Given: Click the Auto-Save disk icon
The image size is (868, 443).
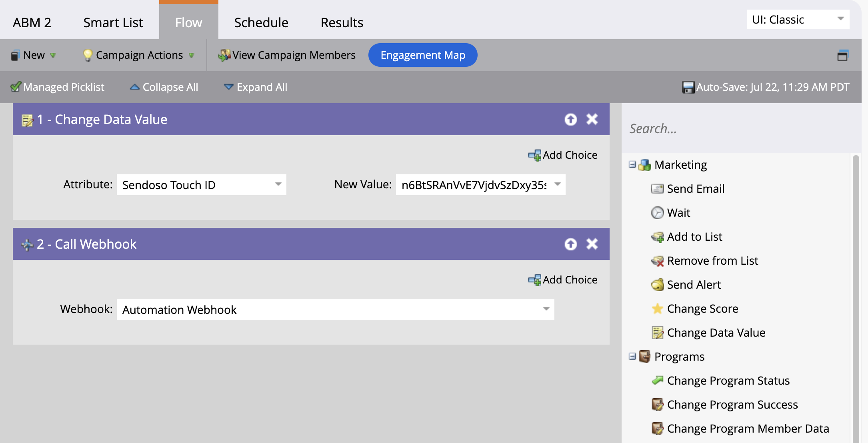Looking at the screenshot, I should (x=688, y=87).
